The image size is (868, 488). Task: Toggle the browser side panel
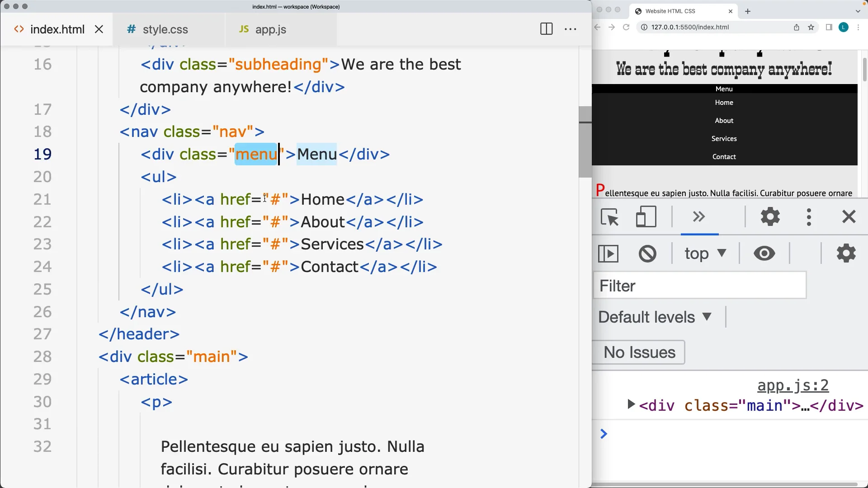(x=829, y=27)
